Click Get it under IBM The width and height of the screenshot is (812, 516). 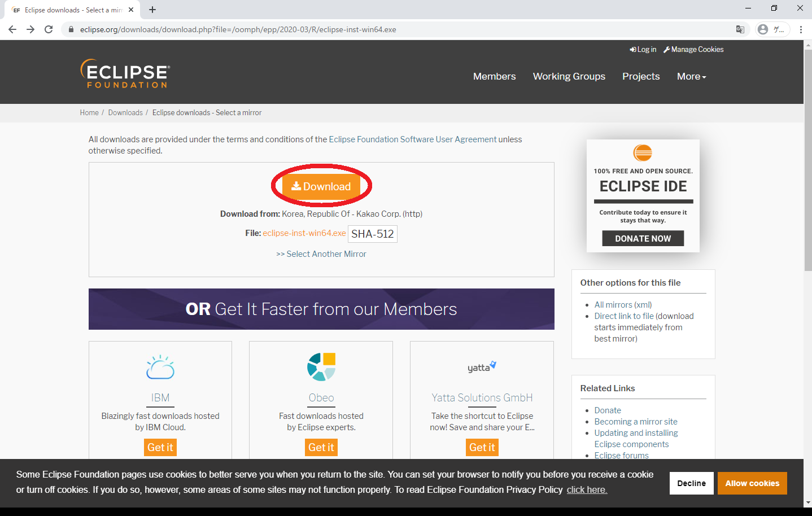coord(160,447)
